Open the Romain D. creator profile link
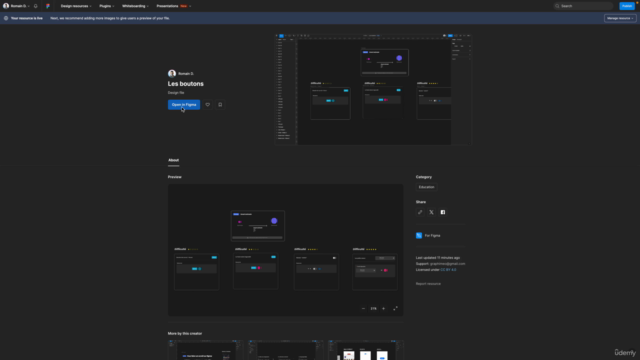 pyautogui.click(x=186, y=73)
